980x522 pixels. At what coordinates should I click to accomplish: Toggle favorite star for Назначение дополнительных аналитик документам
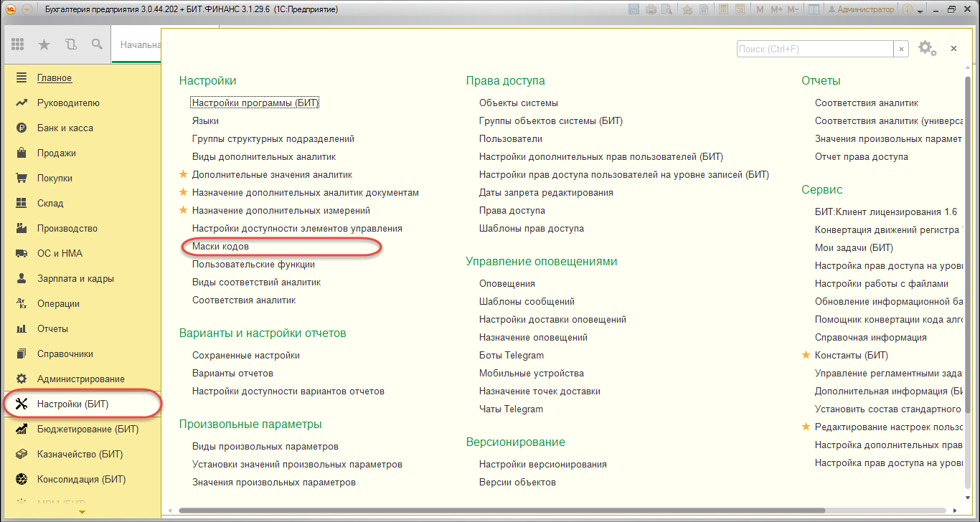point(184,192)
